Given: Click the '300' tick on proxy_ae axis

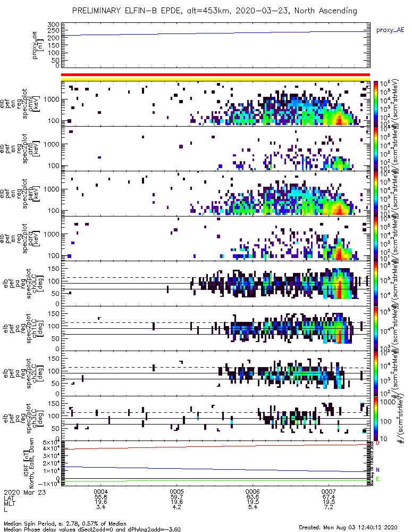Looking at the screenshot, I should 54,25.
